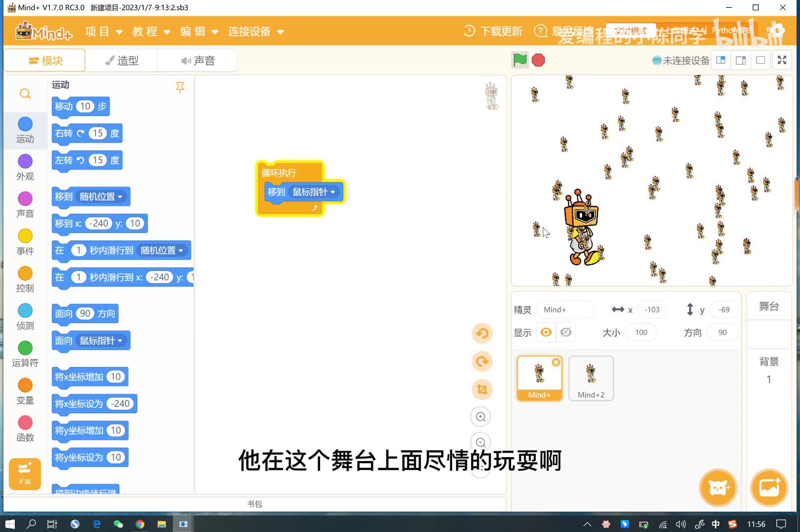The width and height of the screenshot is (800, 532).
Task: Open WeChat from the taskbar
Action: coord(118,524)
